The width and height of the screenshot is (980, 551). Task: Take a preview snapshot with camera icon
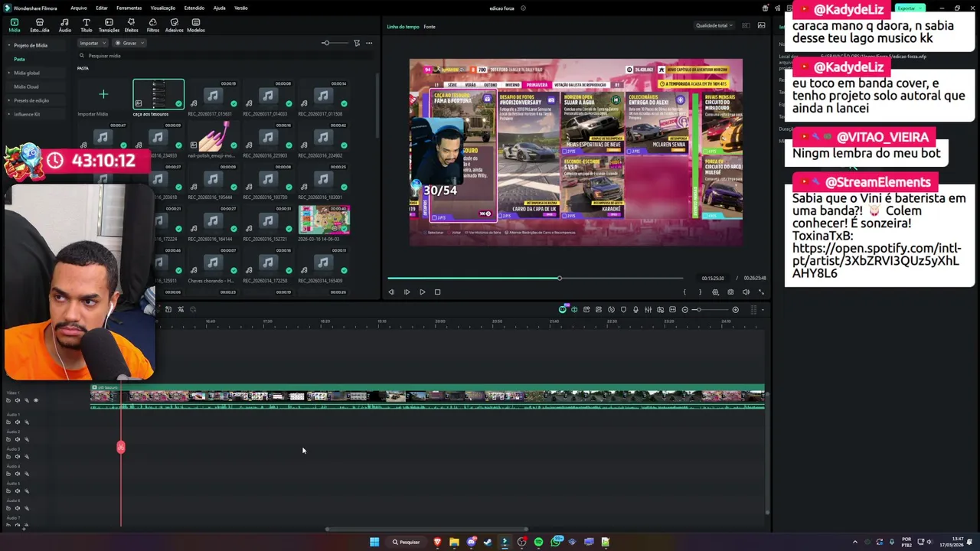(x=730, y=292)
